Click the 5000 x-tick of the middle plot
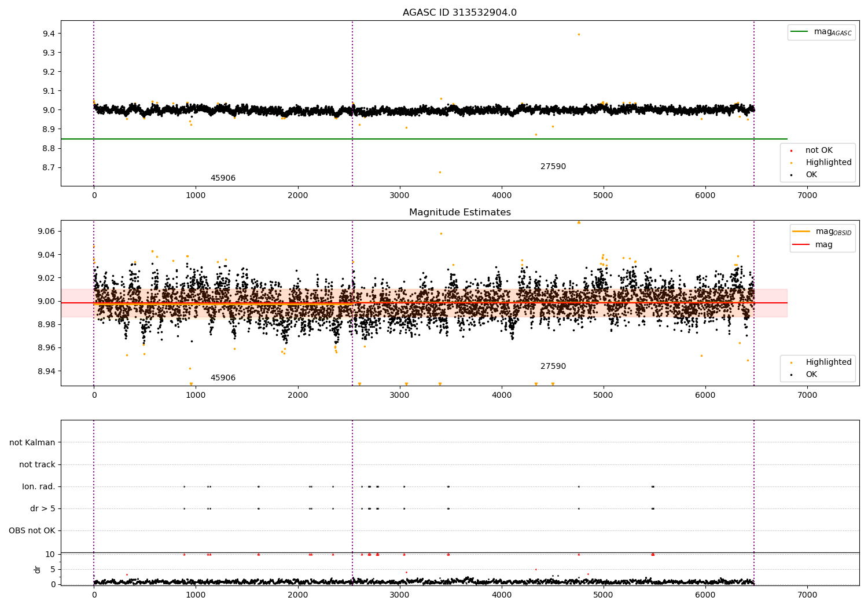The image size is (868, 608). [x=604, y=395]
